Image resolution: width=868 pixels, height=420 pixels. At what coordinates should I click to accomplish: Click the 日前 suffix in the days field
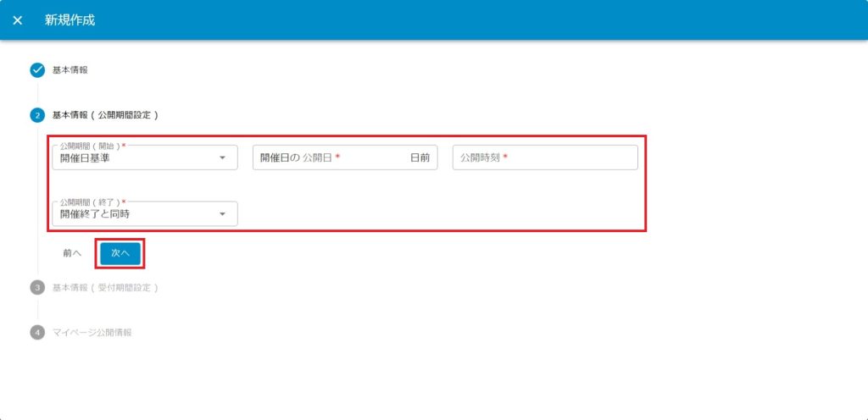(420, 157)
